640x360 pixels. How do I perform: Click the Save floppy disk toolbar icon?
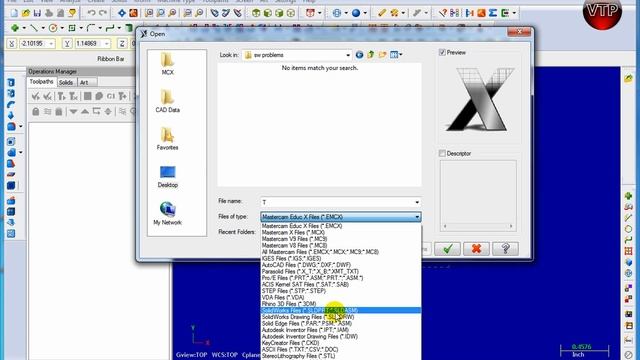[37, 13]
